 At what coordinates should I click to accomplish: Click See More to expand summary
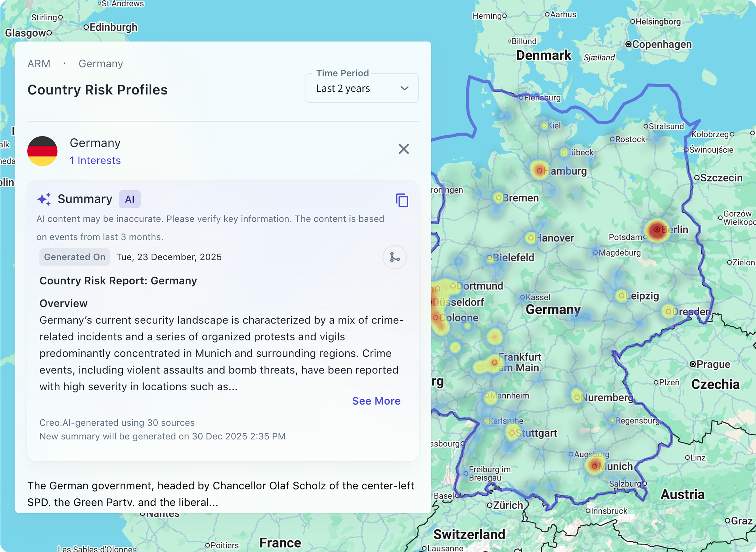coord(376,401)
